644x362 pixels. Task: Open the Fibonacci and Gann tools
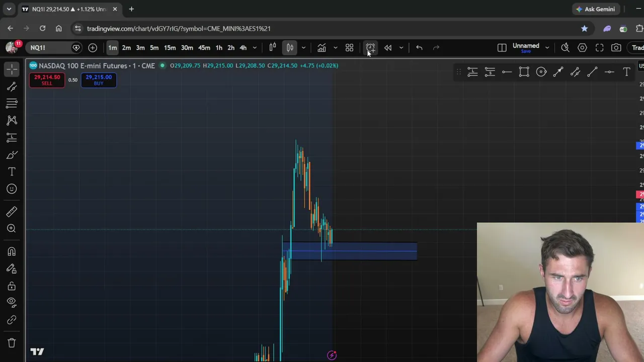12,104
